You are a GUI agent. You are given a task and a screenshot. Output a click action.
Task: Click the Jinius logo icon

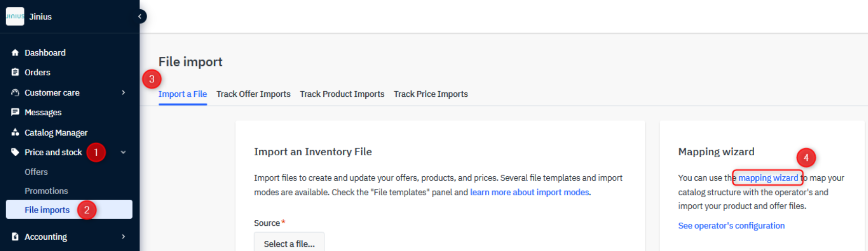click(x=15, y=16)
